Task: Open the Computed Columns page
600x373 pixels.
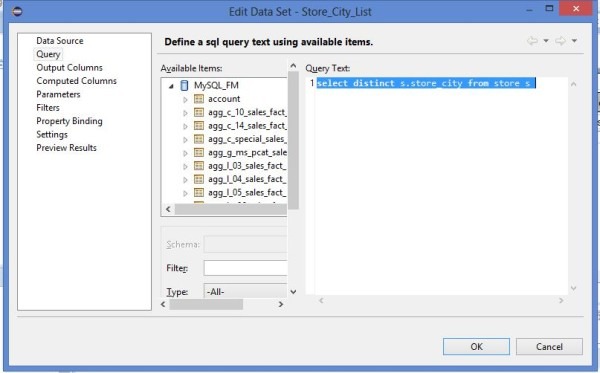Action: (x=77, y=81)
